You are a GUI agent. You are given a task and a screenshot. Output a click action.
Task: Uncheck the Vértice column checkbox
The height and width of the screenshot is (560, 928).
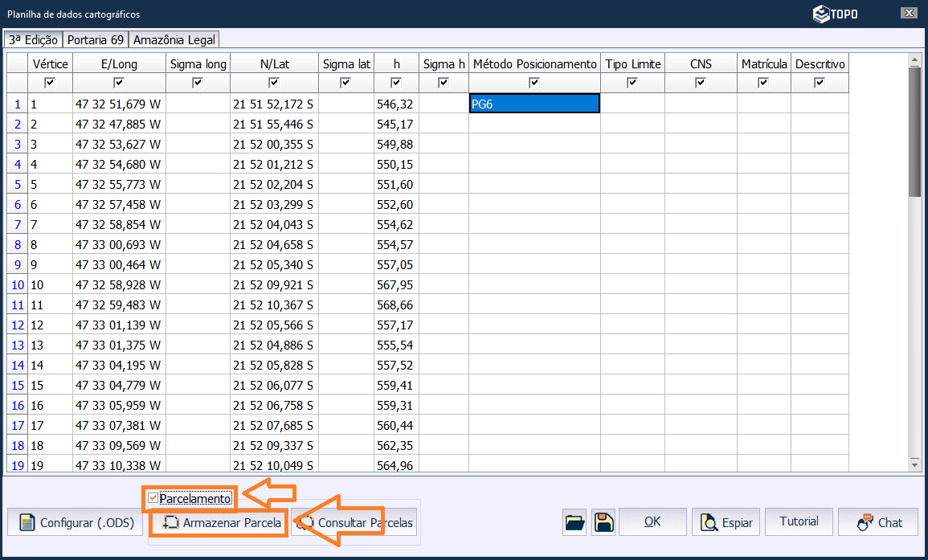[x=51, y=83]
